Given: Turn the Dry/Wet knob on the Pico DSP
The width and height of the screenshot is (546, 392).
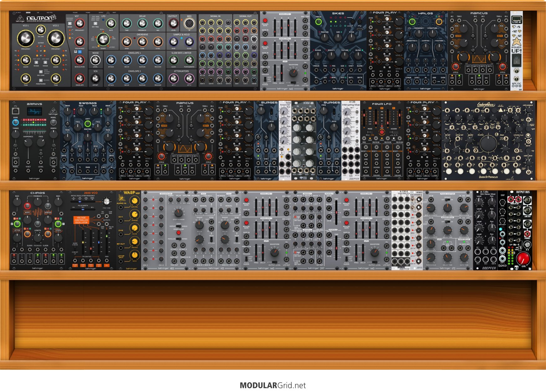Looking at the screenshot, I should tap(502, 221).
